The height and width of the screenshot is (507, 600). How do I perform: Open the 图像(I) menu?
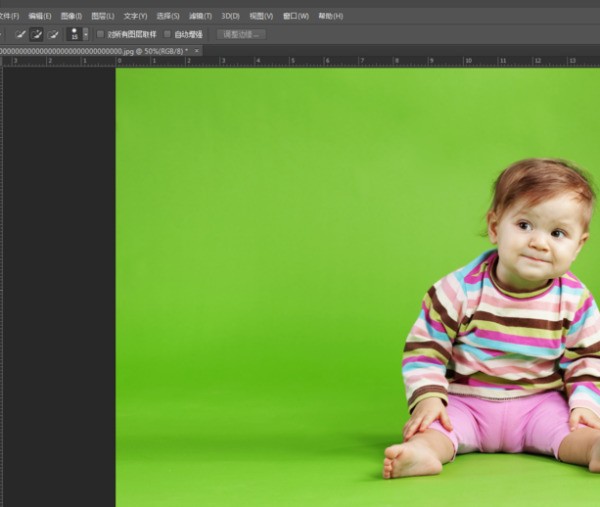(x=72, y=16)
